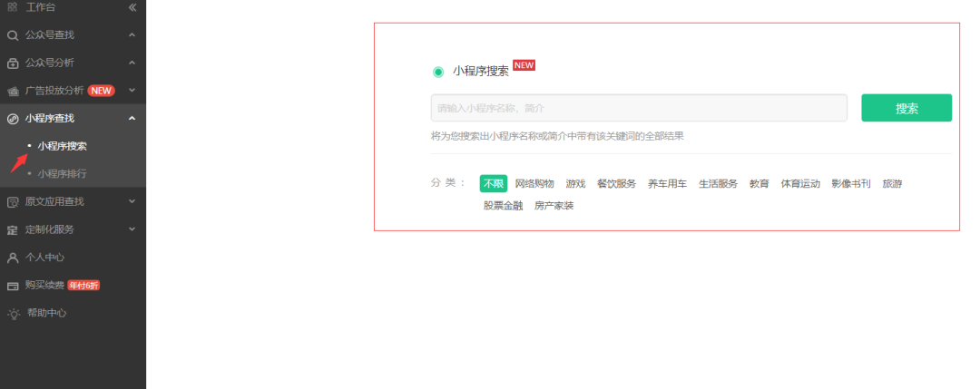Filter by 教育 category

(x=759, y=183)
